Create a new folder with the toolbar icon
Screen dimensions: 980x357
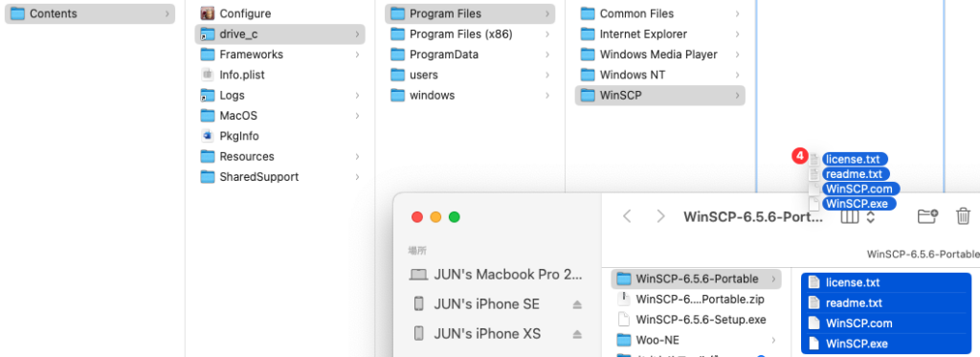(928, 216)
